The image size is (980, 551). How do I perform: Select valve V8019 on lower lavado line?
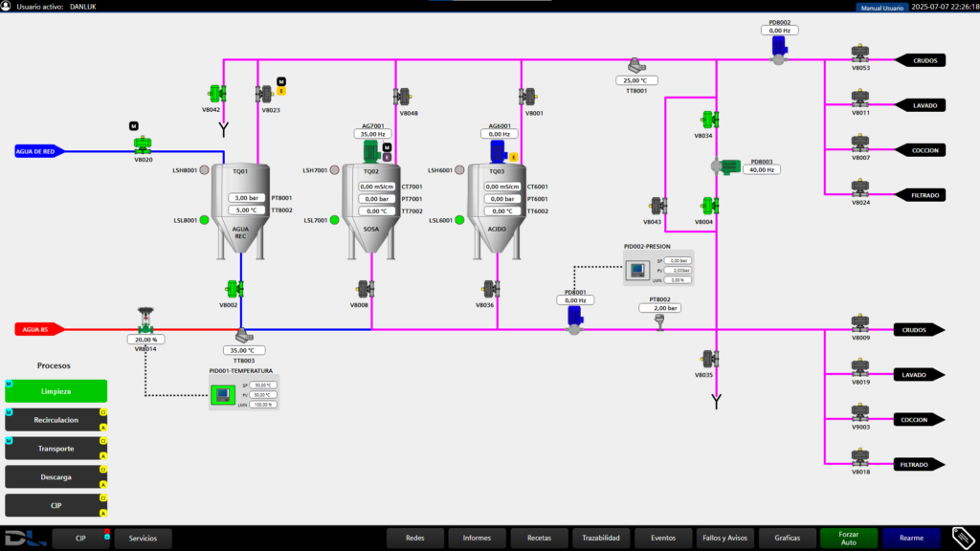pyautogui.click(x=860, y=368)
